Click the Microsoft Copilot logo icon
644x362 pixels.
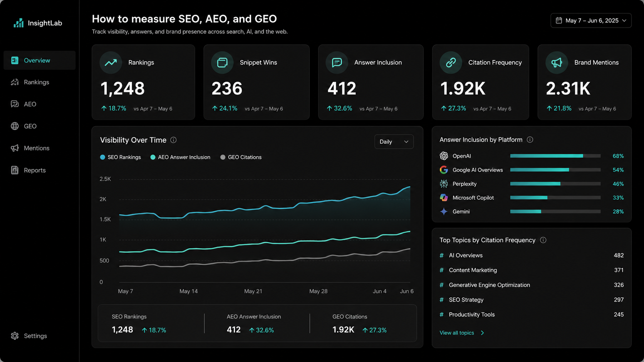pyautogui.click(x=444, y=198)
